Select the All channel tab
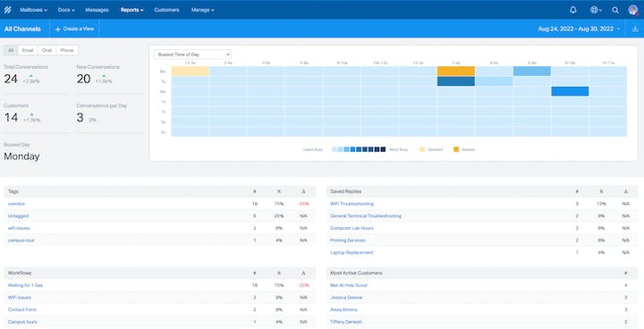Screen dimensions: 644x329 click(x=11, y=50)
